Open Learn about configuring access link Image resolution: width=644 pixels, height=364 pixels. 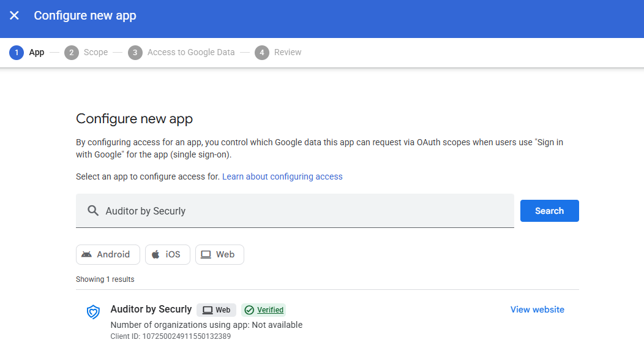[x=282, y=176]
